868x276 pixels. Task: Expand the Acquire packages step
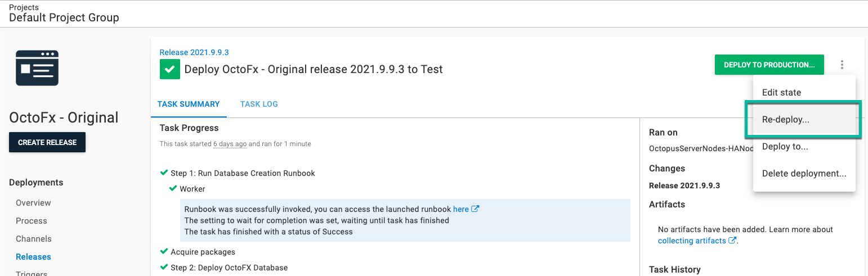[203, 252]
